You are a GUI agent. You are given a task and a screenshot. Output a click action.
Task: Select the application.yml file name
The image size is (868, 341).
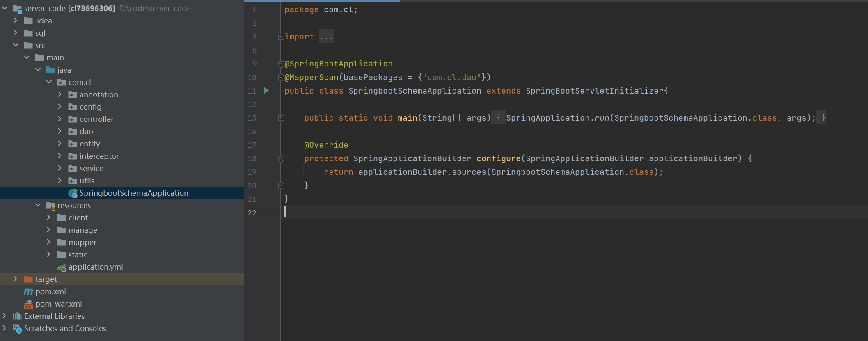96,267
